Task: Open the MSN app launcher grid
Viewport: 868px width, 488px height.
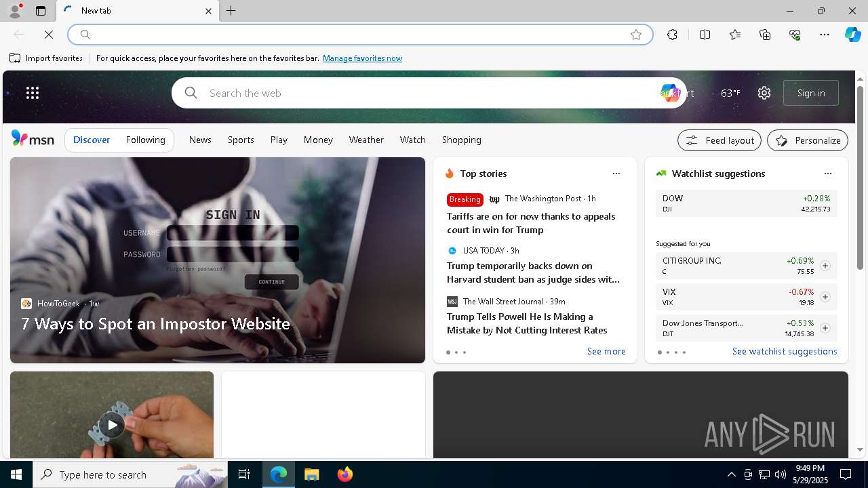Action: coord(33,93)
